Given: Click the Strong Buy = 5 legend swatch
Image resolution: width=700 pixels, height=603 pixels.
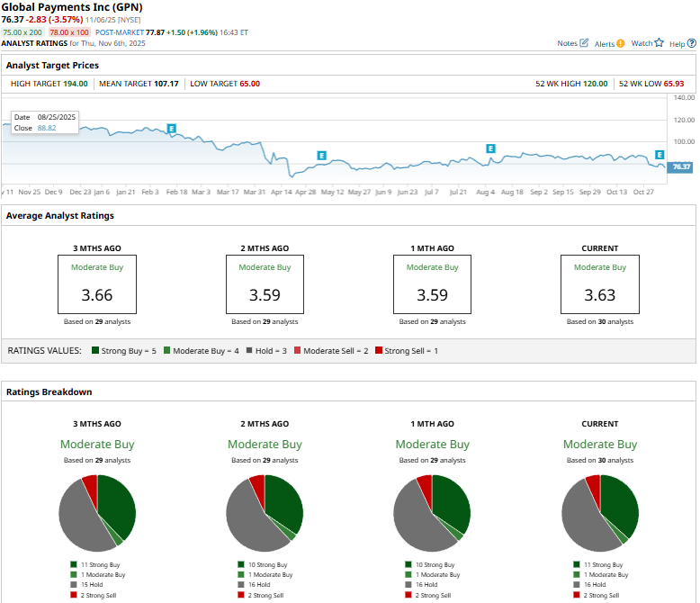Looking at the screenshot, I should [96, 350].
